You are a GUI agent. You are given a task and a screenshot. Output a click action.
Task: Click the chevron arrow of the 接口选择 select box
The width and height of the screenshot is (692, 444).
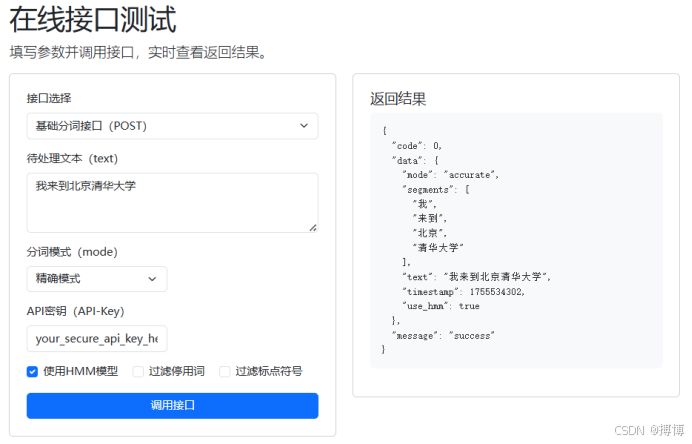(304, 126)
